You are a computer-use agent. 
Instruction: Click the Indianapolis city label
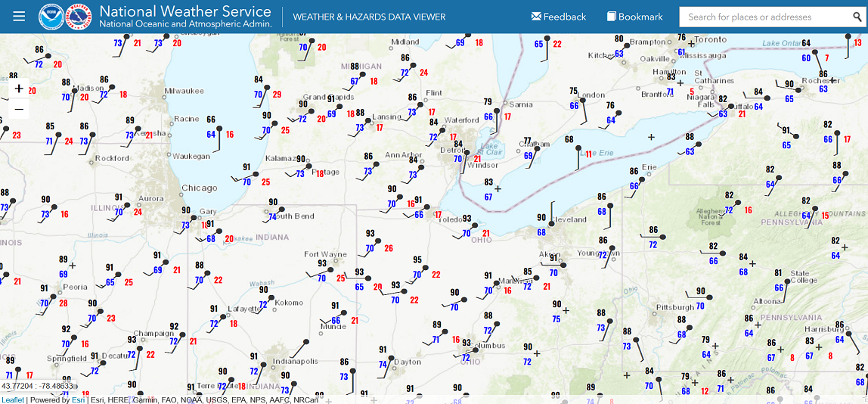click(294, 362)
